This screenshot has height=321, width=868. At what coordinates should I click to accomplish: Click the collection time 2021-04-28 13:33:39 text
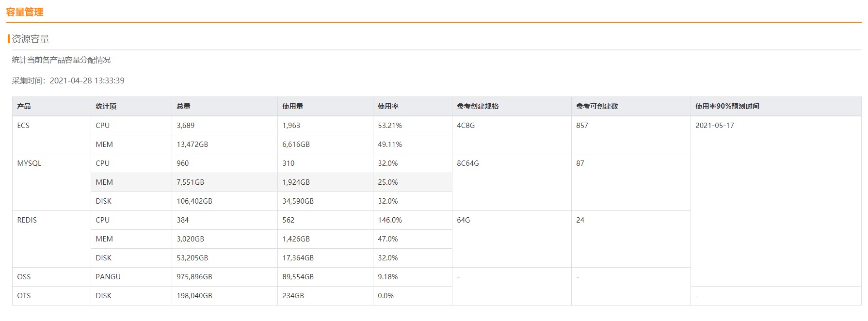[x=87, y=80]
